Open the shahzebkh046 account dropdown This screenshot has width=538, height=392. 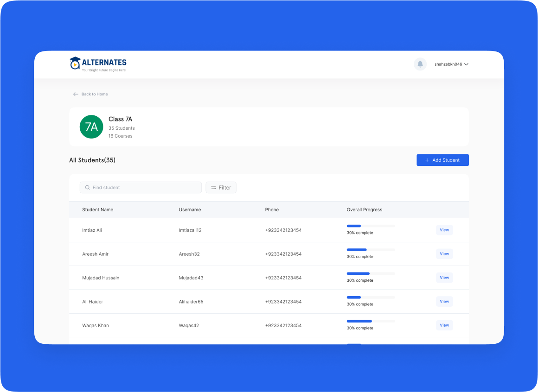pyautogui.click(x=448, y=64)
